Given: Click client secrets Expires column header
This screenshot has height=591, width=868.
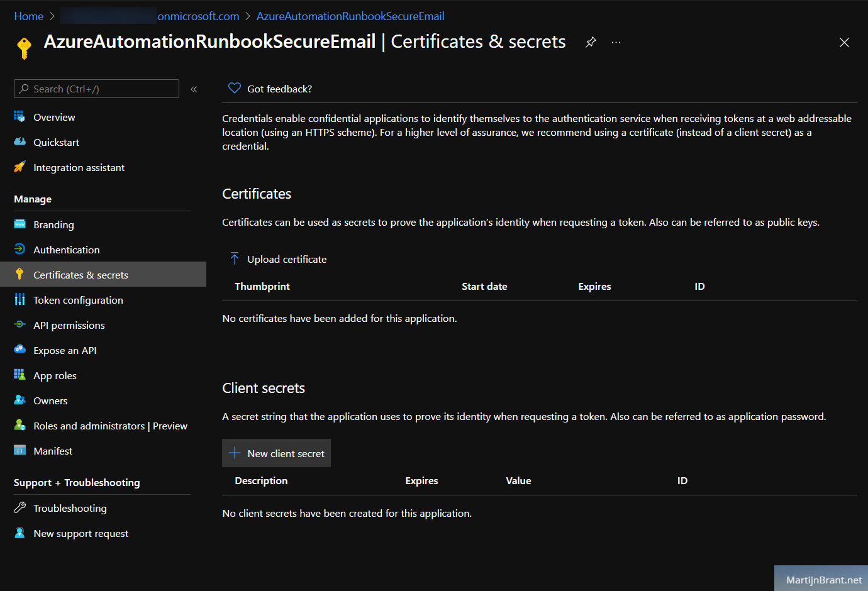Looking at the screenshot, I should (x=421, y=480).
